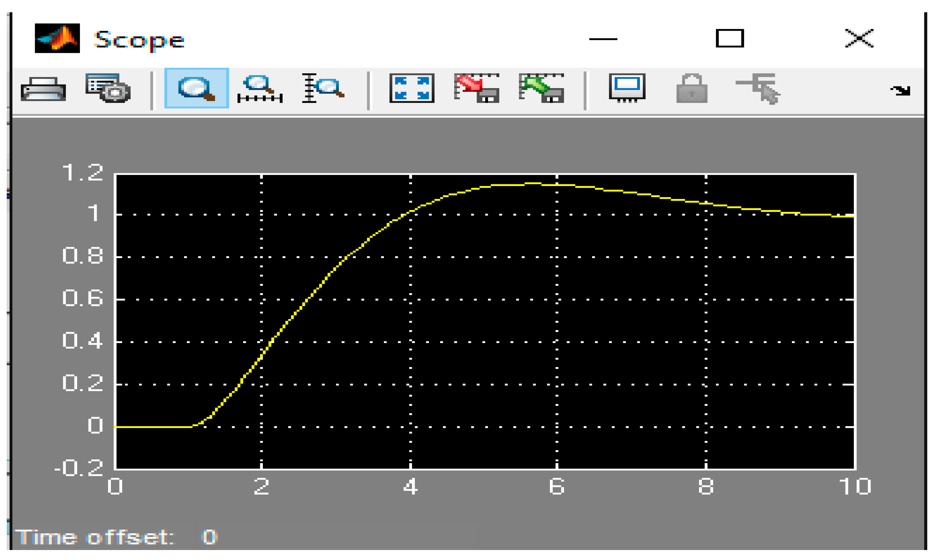Open Scope parameters settings icon
935x560 pixels.
[x=108, y=88]
